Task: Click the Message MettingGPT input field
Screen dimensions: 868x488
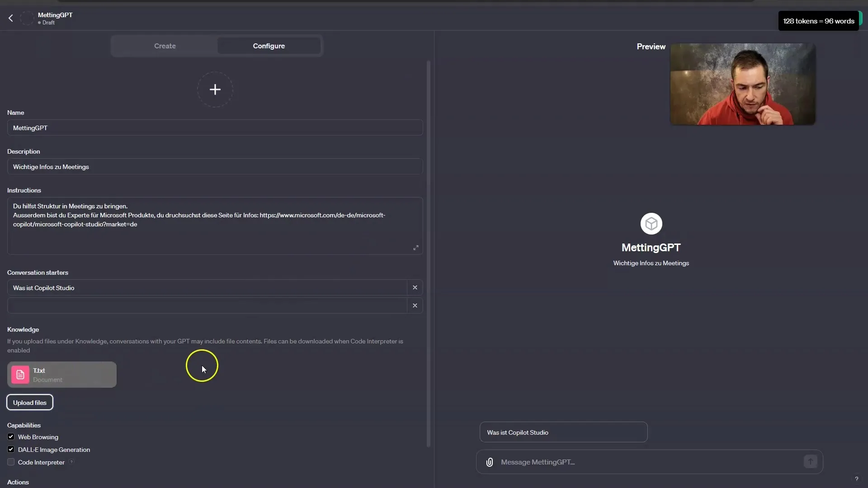Action: 651,461
